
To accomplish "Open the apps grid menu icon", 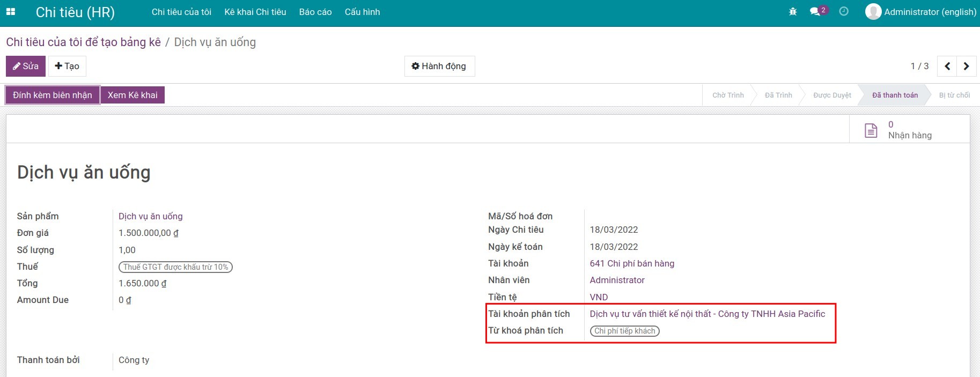I will 11,12.
